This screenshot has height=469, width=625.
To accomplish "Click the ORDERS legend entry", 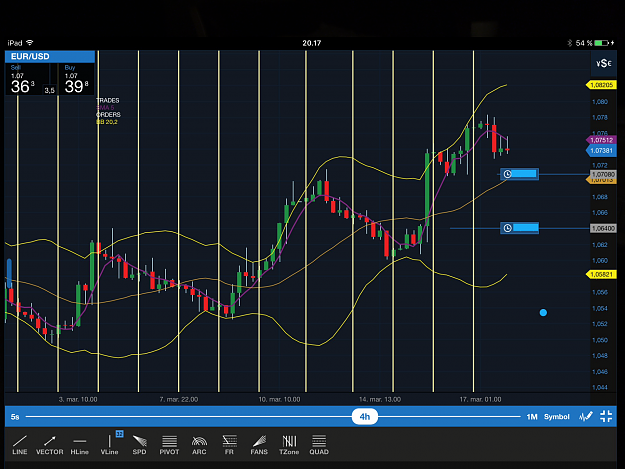I will (108, 114).
